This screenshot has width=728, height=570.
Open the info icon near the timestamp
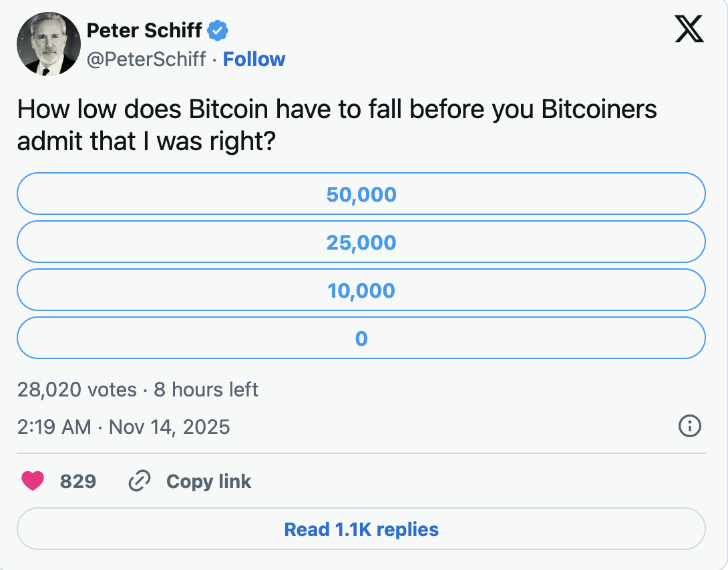(691, 426)
